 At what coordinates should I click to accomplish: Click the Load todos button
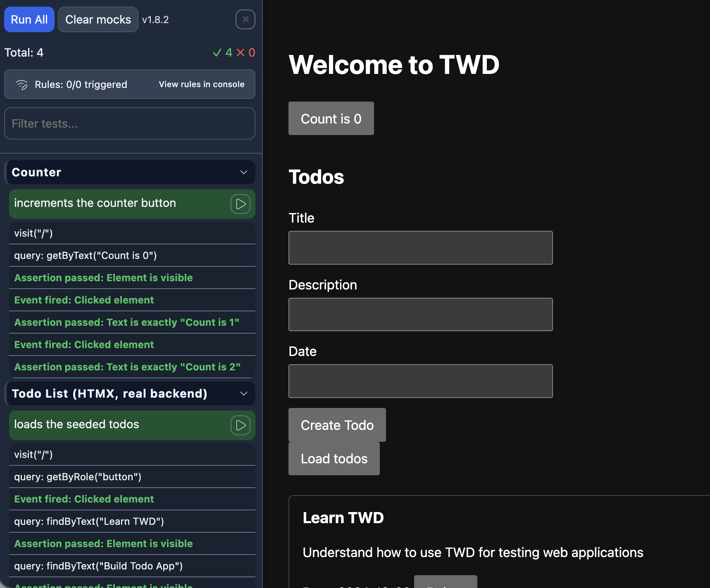click(x=334, y=458)
